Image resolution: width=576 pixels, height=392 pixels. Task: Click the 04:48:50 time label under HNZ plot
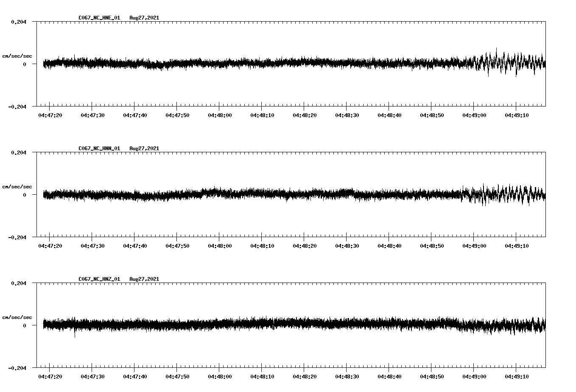click(432, 376)
